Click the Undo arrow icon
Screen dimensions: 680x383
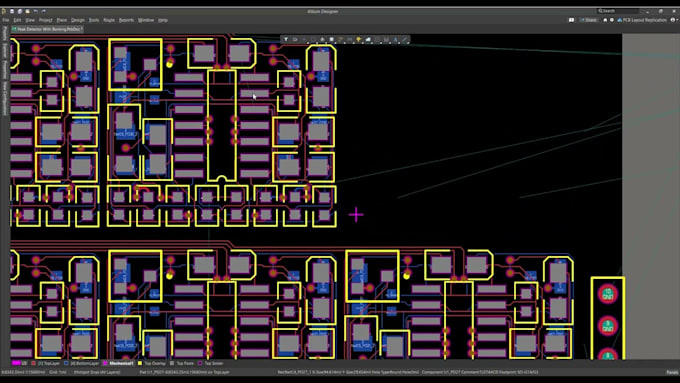coord(35,11)
